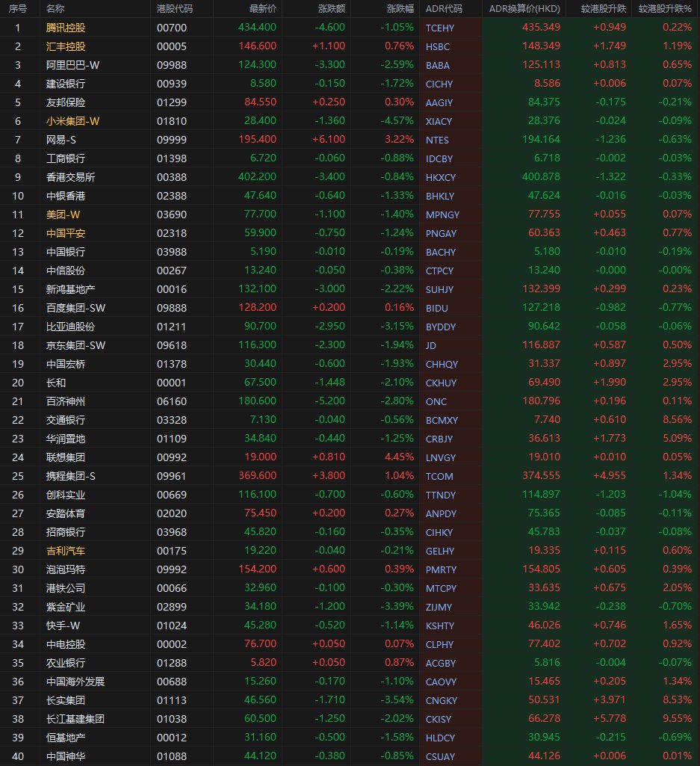Sort by 序号 column header
The height and width of the screenshot is (766, 700).
pos(18,9)
